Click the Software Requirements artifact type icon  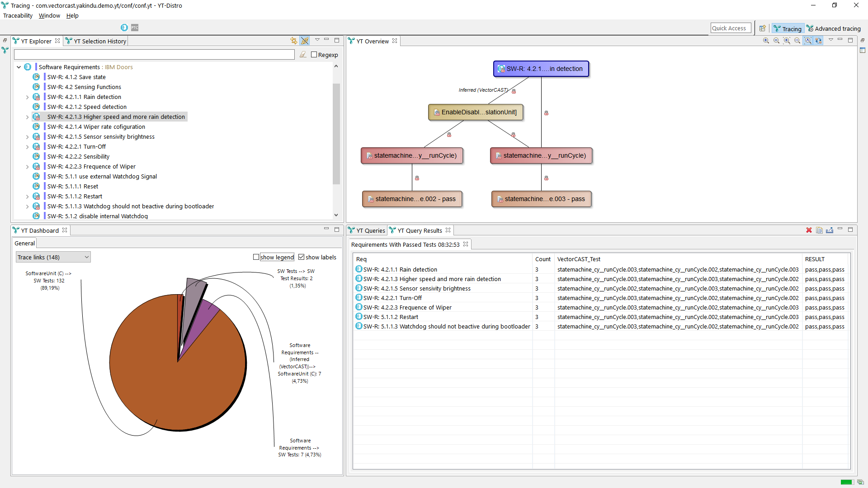point(28,67)
